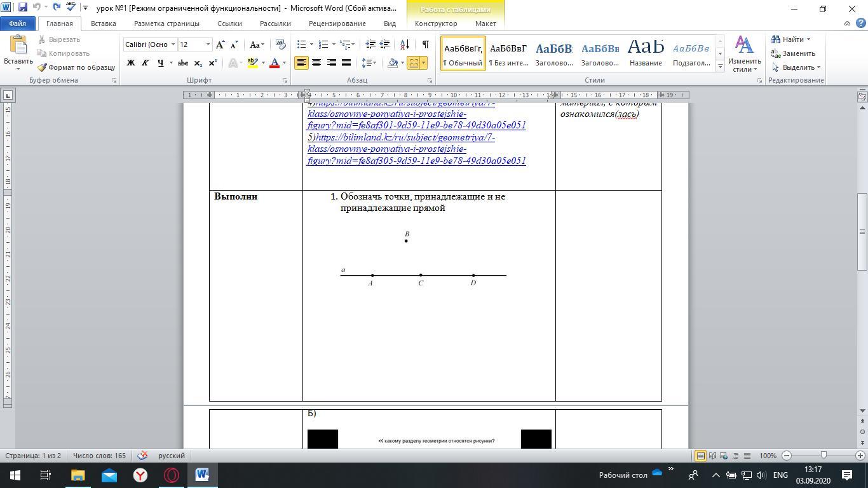Switch to the Вставка ribbon tab
The height and width of the screenshot is (488, 868).
pos(103,24)
